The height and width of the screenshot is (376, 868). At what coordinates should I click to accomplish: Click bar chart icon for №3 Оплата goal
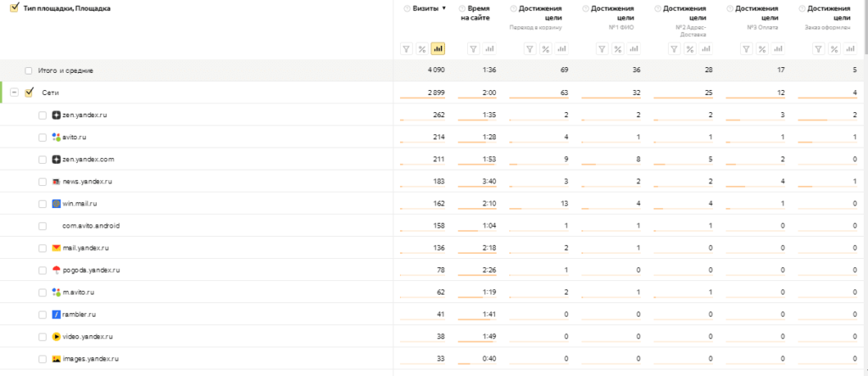click(781, 49)
